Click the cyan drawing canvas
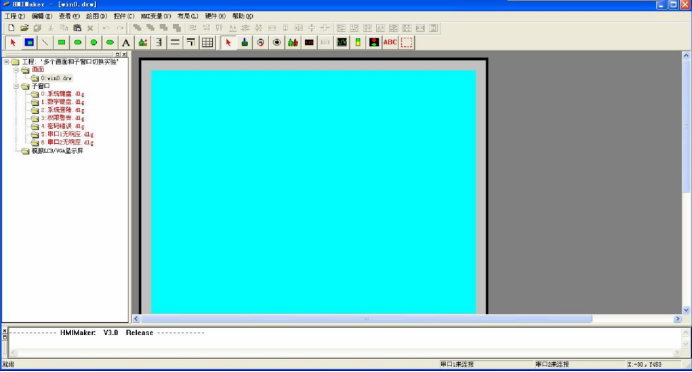The image size is (692, 372). [313, 192]
